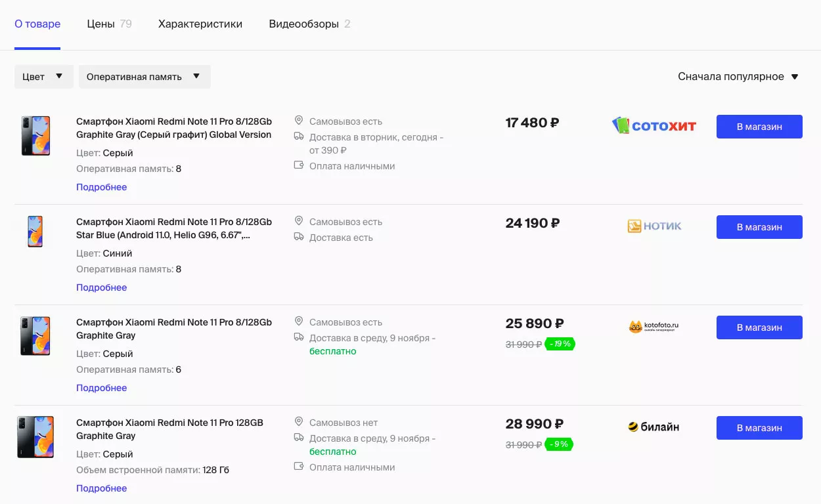
Task: Click the cash wallet icon in the Сотохит row
Action: pyautogui.click(x=299, y=165)
